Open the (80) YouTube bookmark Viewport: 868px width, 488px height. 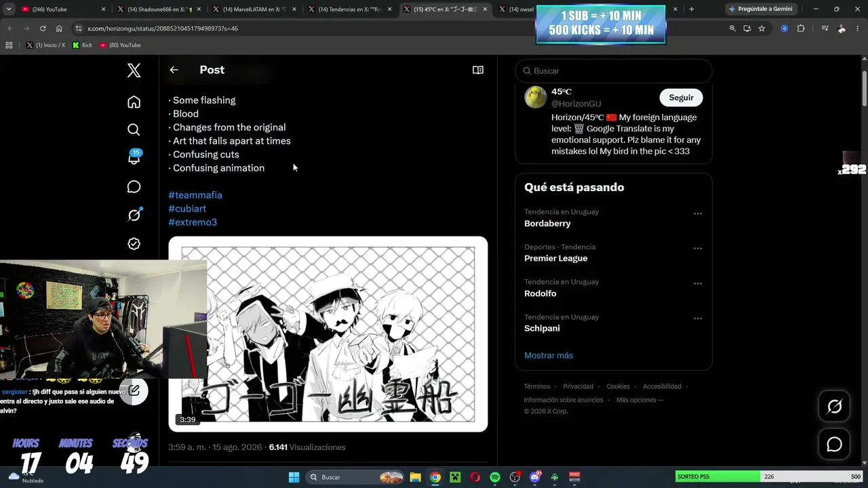point(120,45)
